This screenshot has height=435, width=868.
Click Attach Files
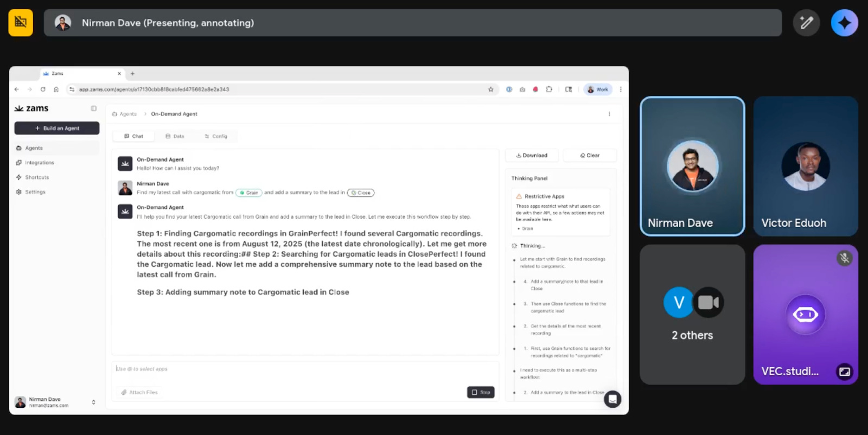pyautogui.click(x=139, y=392)
